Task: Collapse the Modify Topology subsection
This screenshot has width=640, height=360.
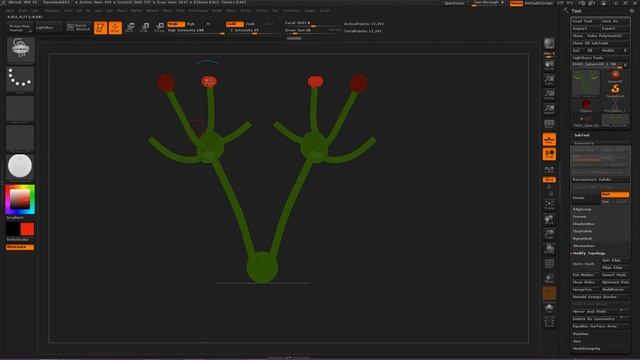Action: click(589, 253)
